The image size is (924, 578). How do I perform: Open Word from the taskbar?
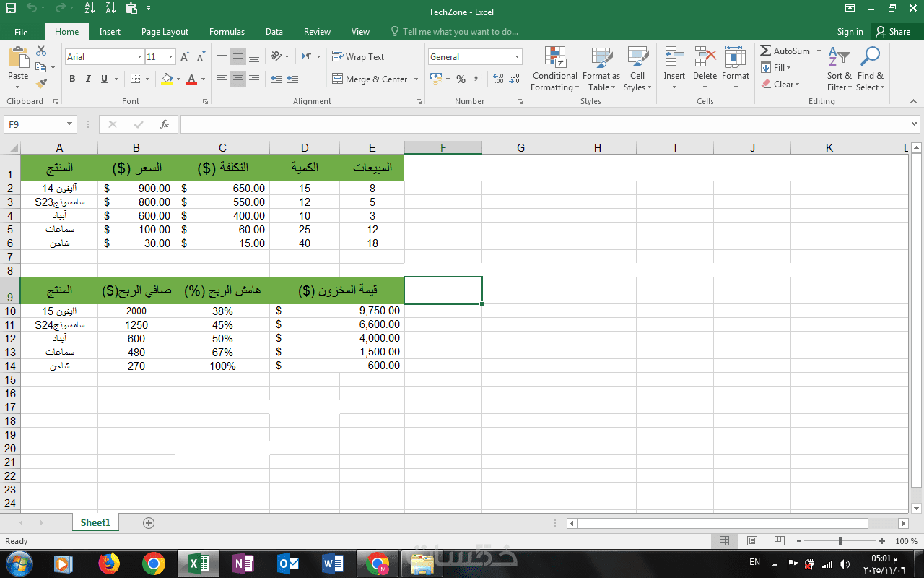click(x=332, y=564)
